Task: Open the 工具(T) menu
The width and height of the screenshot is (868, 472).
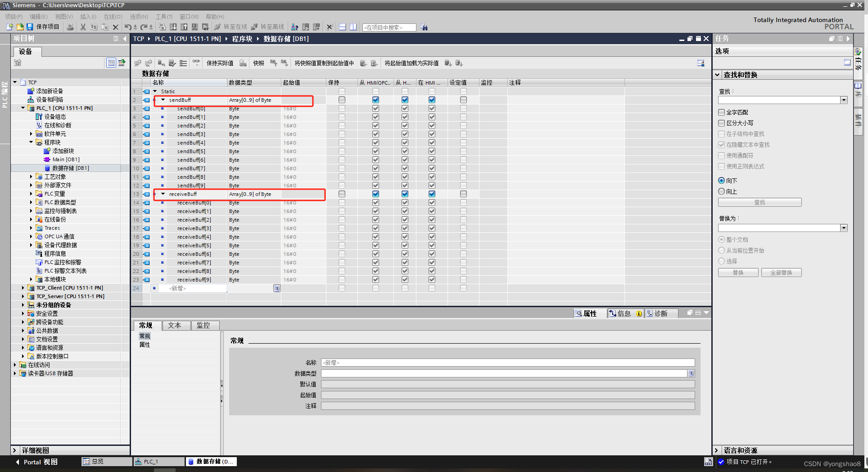Action: pos(164,17)
